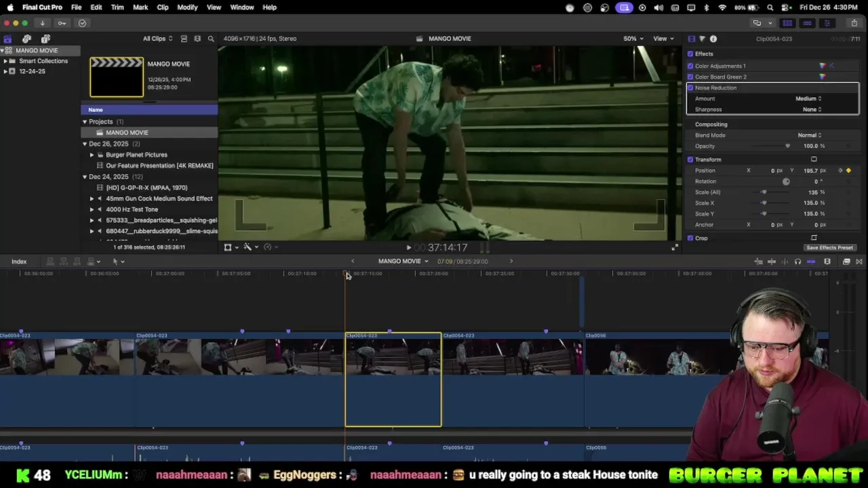Show the Libraries sidebar icon
This screenshot has width=868, height=488.
pos(7,39)
